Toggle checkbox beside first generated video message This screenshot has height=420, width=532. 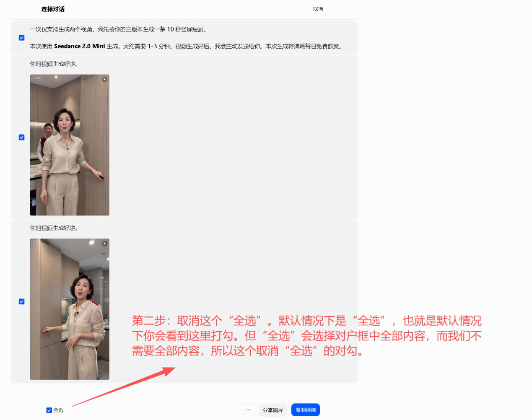point(22,137)
